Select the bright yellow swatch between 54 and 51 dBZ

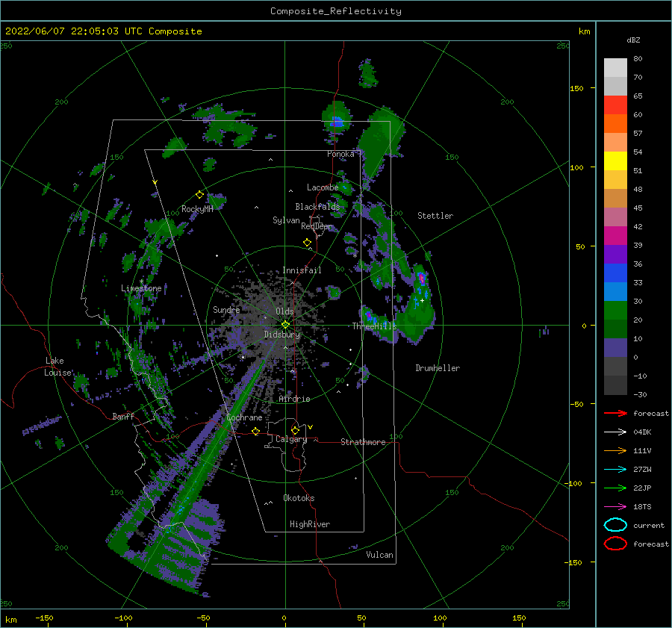click(x=615, y=161)
